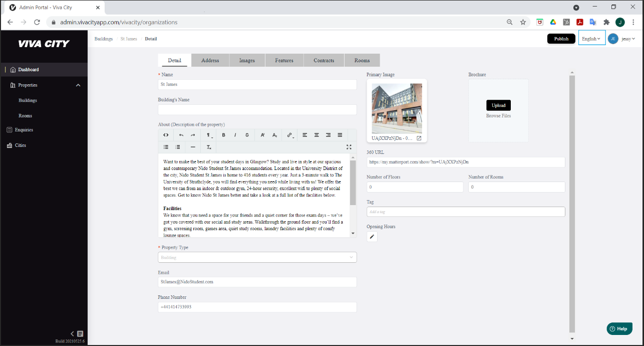The height and width of the screenshot is (346, 644).
Task: Switch to the Contracts tab
Action: [x=324, y=60]
